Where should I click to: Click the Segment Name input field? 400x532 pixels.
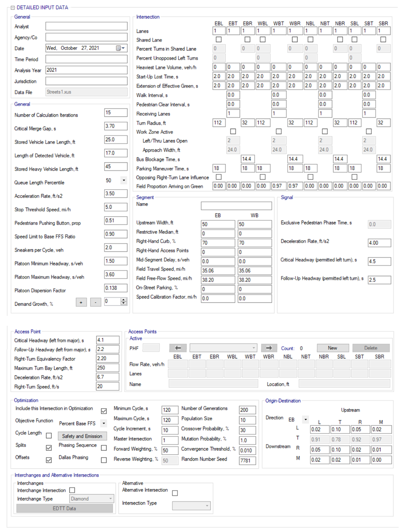236,206
